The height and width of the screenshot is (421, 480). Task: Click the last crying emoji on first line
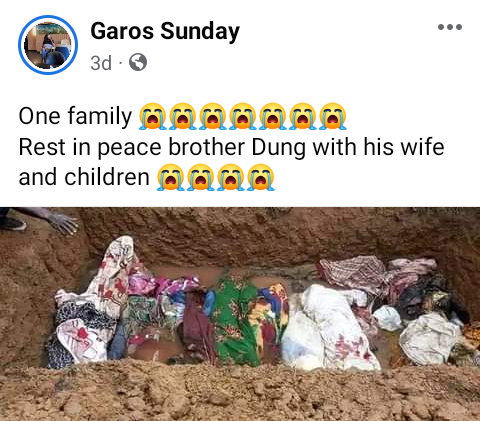pos(332,116)
